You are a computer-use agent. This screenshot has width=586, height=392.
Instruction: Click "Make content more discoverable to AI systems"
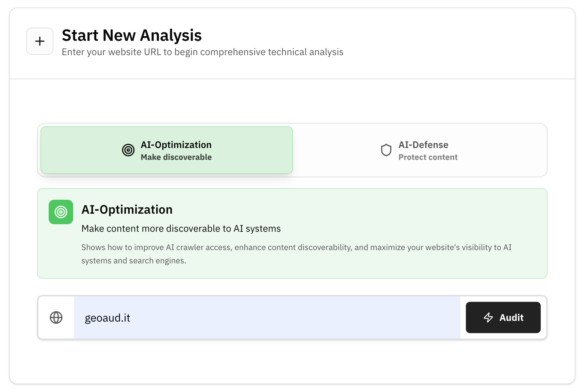point(181,229)
